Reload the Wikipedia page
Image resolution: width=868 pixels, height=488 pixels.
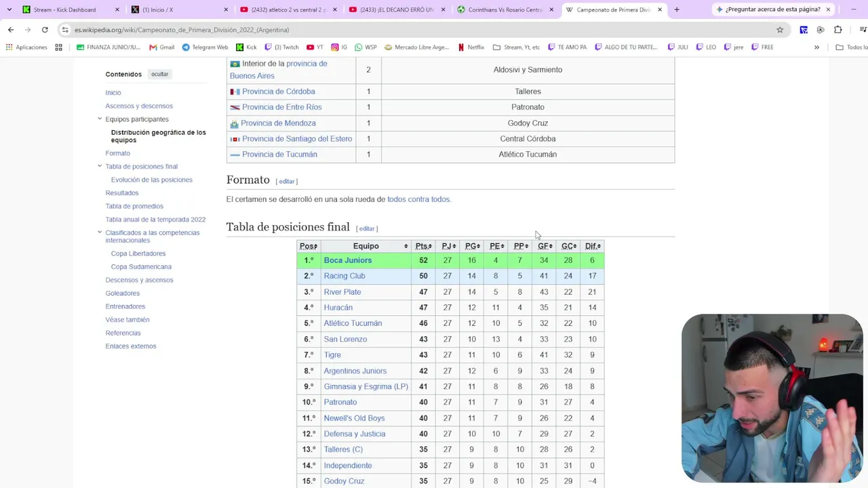45,30
